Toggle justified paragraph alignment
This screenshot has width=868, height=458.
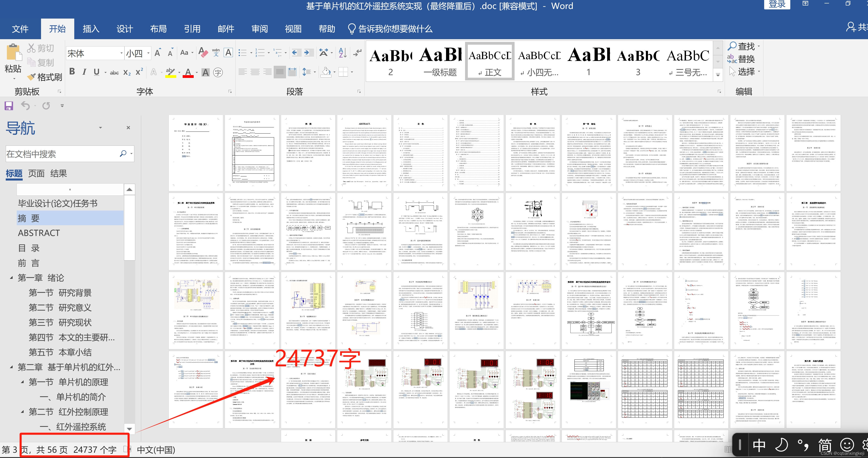coord(280,72)
